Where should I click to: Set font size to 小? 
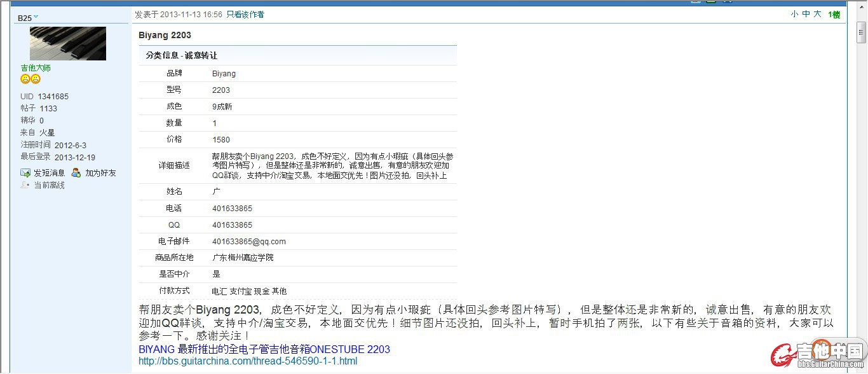[x=794, y=14]
